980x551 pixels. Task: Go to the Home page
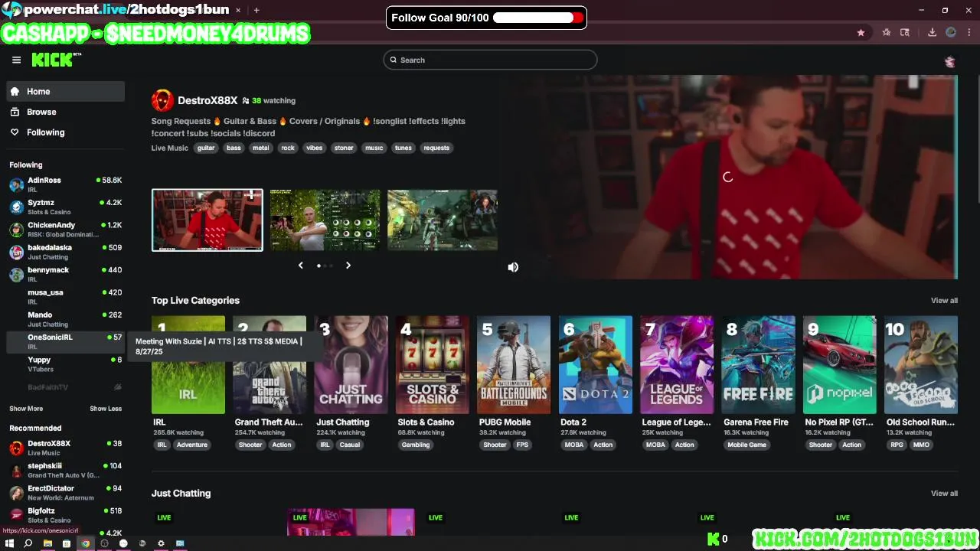[x=65, y=91]
